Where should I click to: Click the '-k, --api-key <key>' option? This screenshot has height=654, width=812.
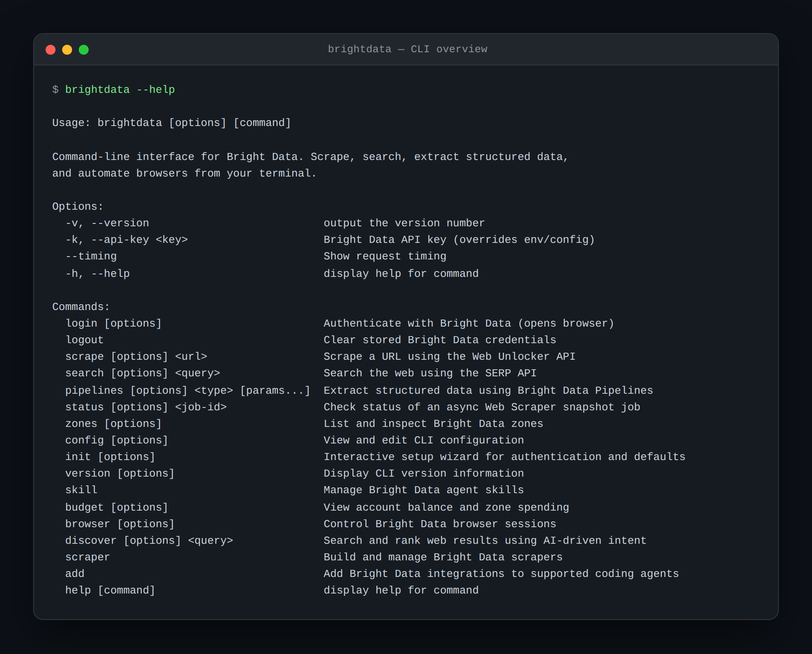tap(127, 240)
